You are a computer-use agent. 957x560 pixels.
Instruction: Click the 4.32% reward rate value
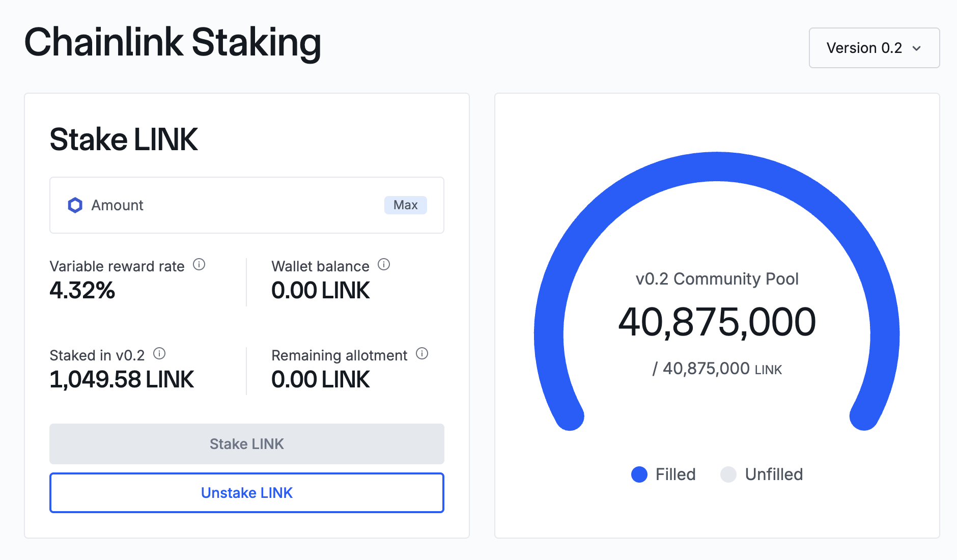pos(82,291)
